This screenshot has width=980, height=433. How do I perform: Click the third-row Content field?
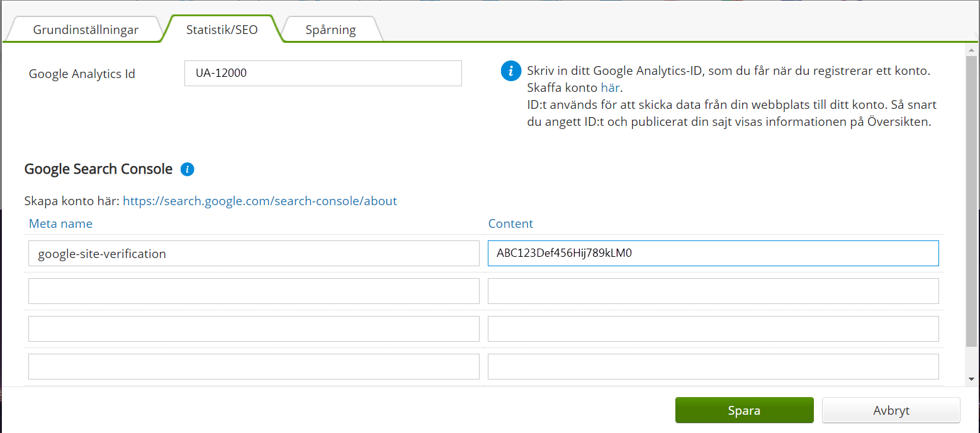[712, 329]
